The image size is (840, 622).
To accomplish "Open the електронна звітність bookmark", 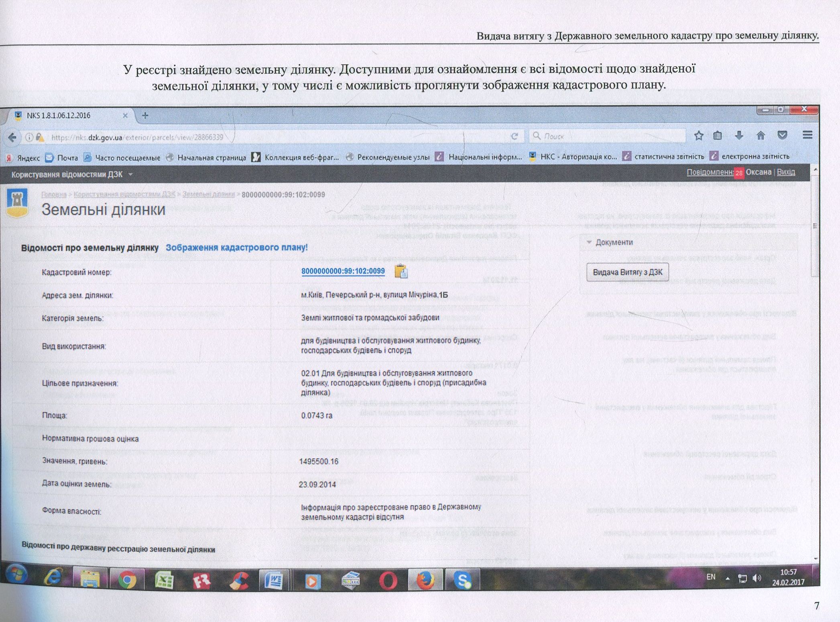I will 750,156.
